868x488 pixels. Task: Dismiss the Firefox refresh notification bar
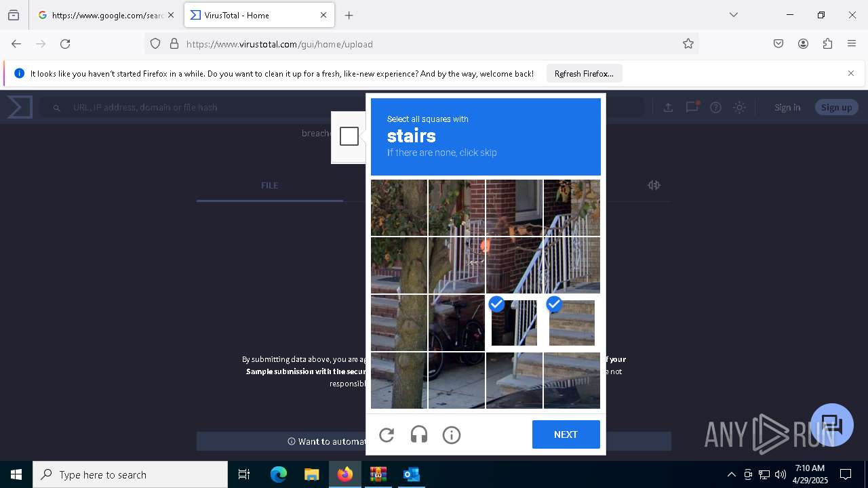pos(851,73)
